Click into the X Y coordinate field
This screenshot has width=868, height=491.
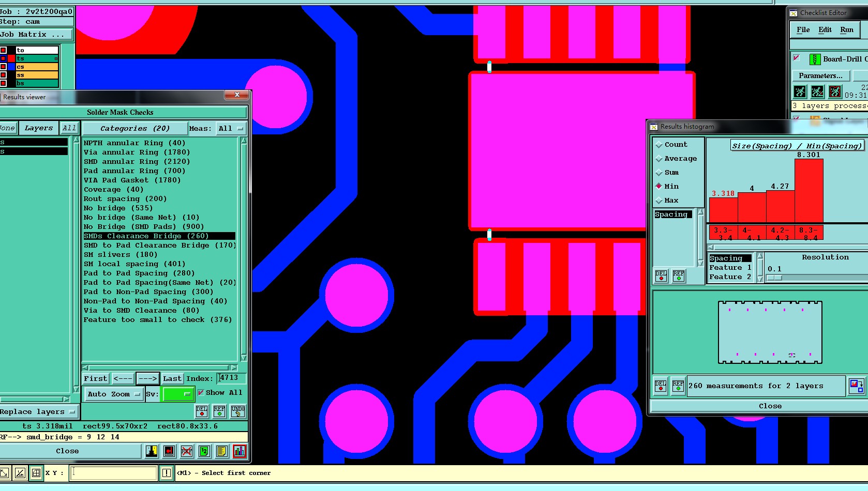(x=114, y=472)
